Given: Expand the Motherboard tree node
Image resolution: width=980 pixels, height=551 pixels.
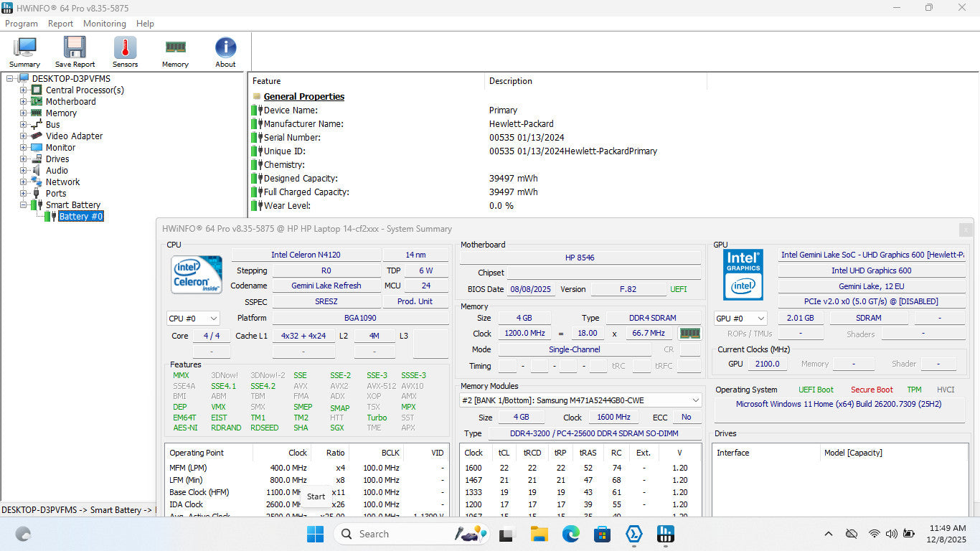Looking at the screenshot, I should tap(24, 102).
